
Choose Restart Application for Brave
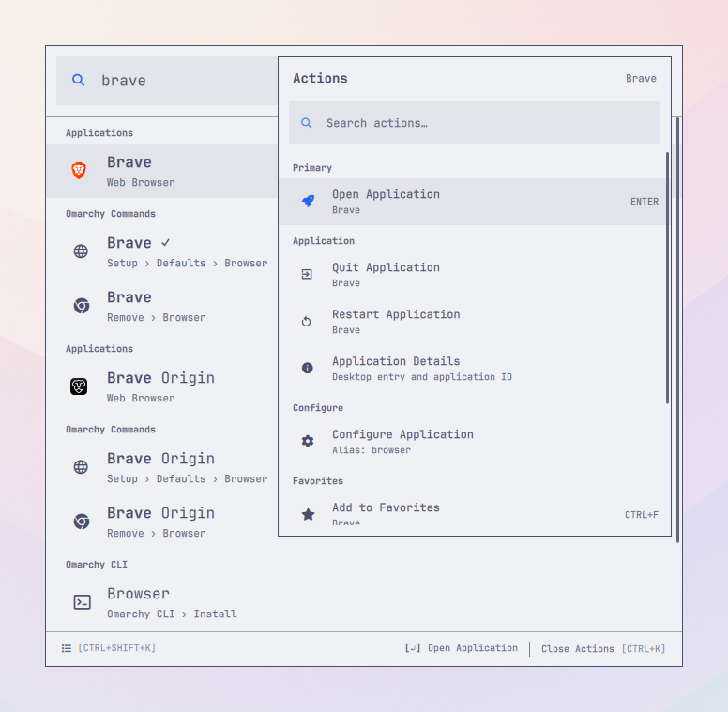point(473,321)
